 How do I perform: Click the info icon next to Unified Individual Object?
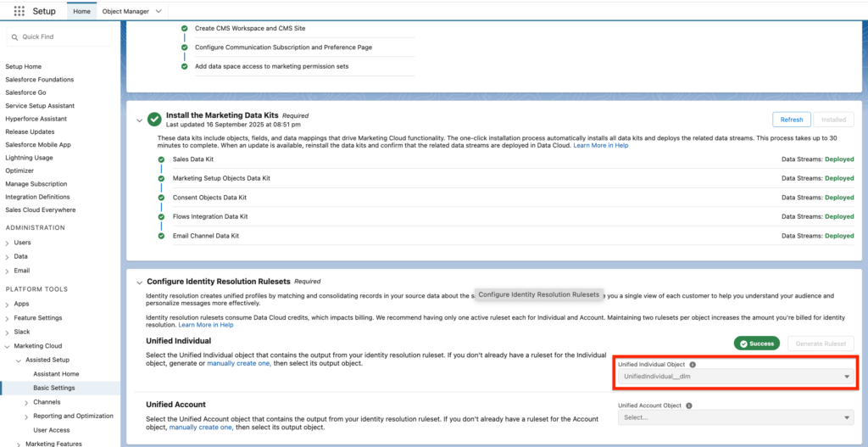693,364
